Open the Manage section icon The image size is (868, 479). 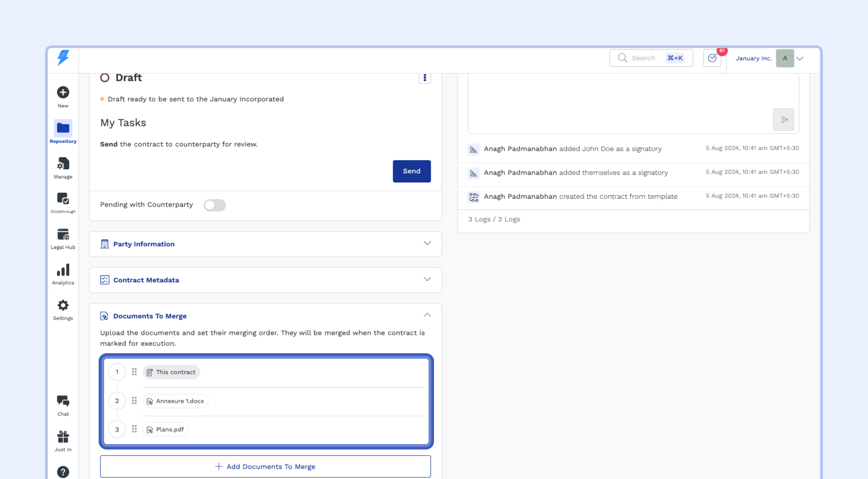coord(63,164)
